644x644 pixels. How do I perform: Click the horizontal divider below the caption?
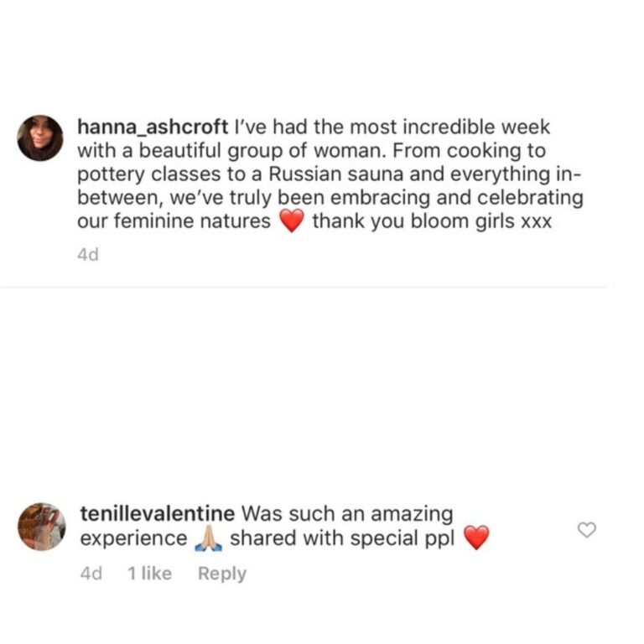click(304, 288)
